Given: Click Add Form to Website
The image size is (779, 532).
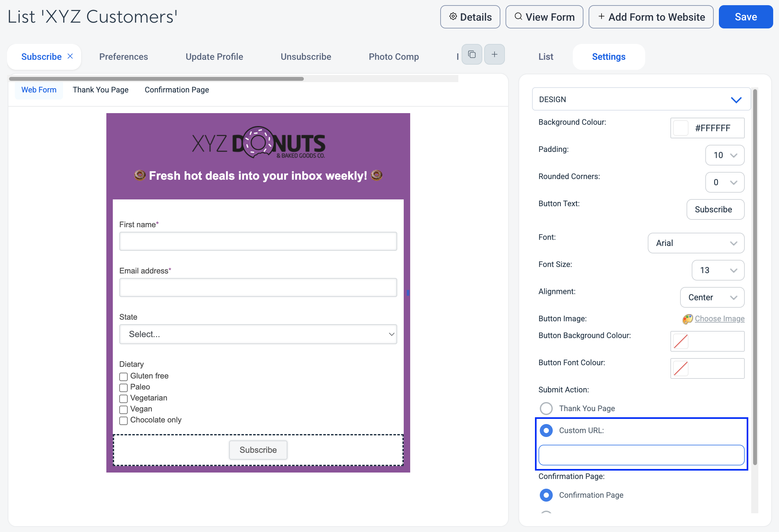Looking at the screenshot, I should [x=651, y=17].
